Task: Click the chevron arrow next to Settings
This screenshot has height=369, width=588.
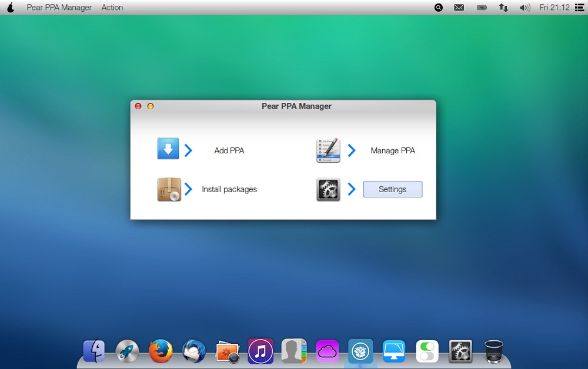Action: point(352,189)
